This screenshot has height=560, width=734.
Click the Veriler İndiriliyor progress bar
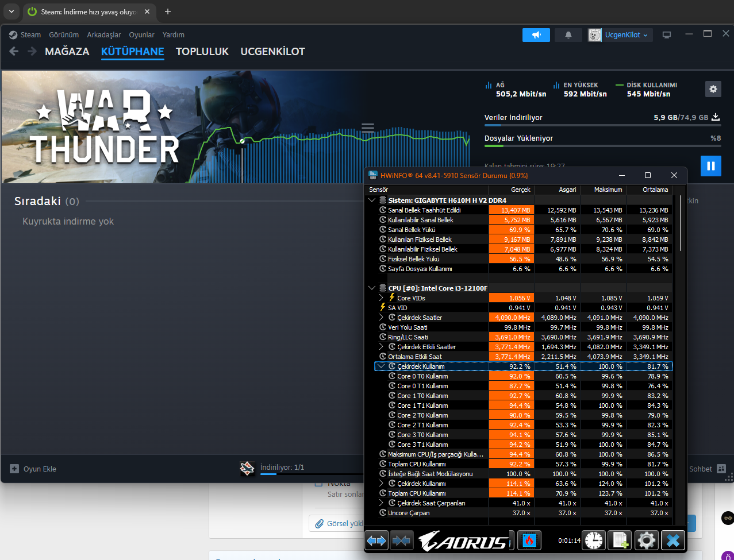coord(602,125)
